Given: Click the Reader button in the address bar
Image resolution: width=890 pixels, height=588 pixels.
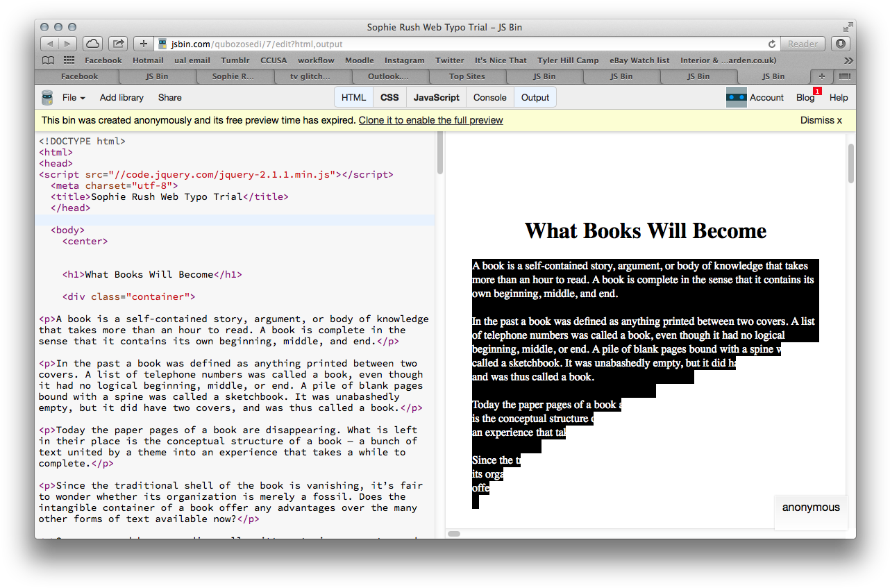Looking at the screenshot, I should pyautogui.click(x=803, y=44).
